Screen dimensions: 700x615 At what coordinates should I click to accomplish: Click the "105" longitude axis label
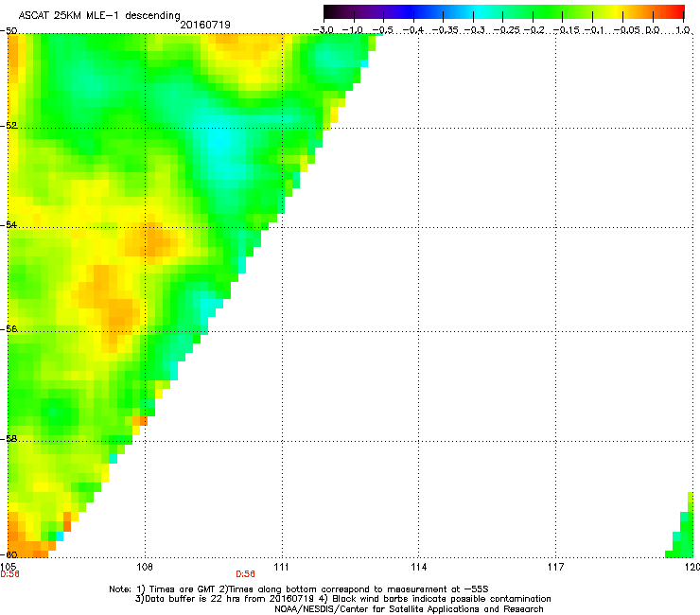(x=8, y=567)
